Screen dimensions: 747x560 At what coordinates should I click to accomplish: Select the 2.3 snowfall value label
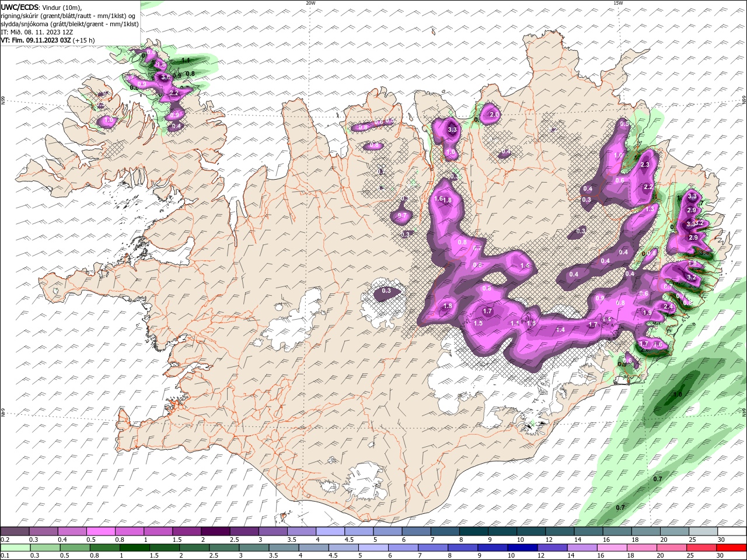[645, 165]
